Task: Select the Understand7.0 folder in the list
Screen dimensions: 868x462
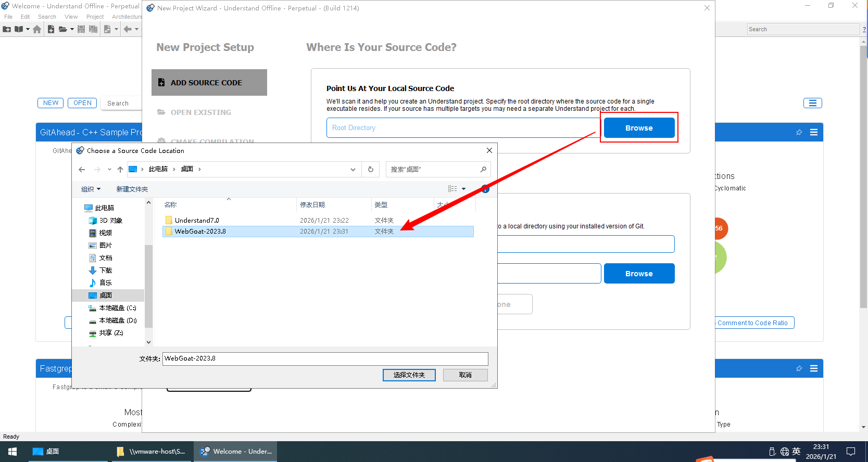Action: 197,221
